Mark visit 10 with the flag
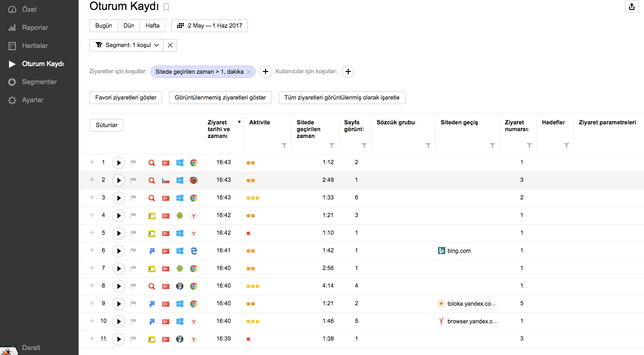 133,322
